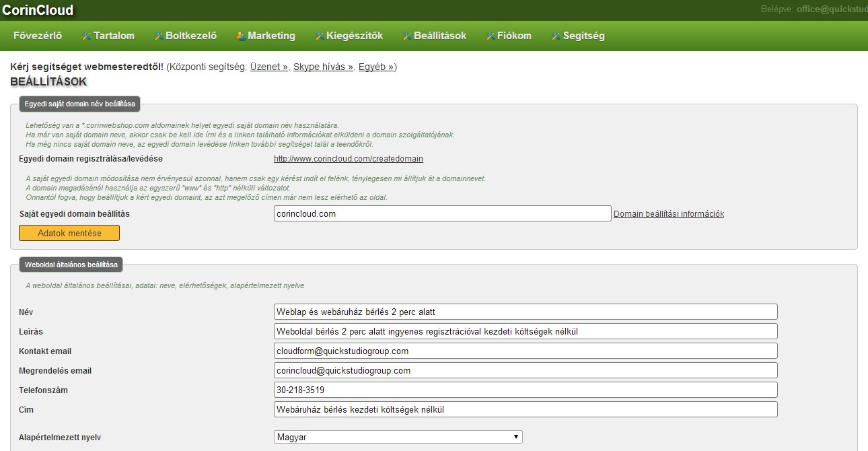Click the Megrendelés email field
Image resolution: width=868 pixels, height=451 pixels.
coord(526,370)
